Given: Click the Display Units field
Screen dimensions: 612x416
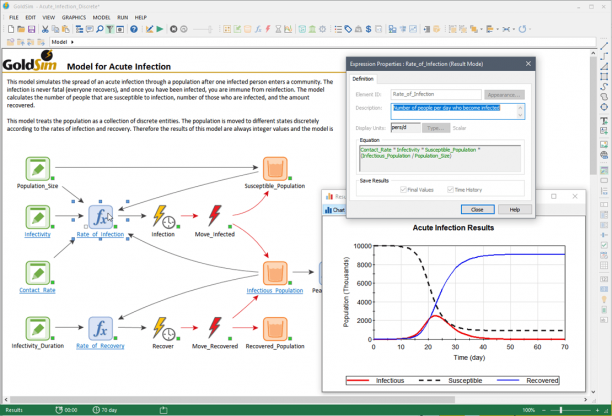Looking at the screenshot, I should [x=406, y=128].
